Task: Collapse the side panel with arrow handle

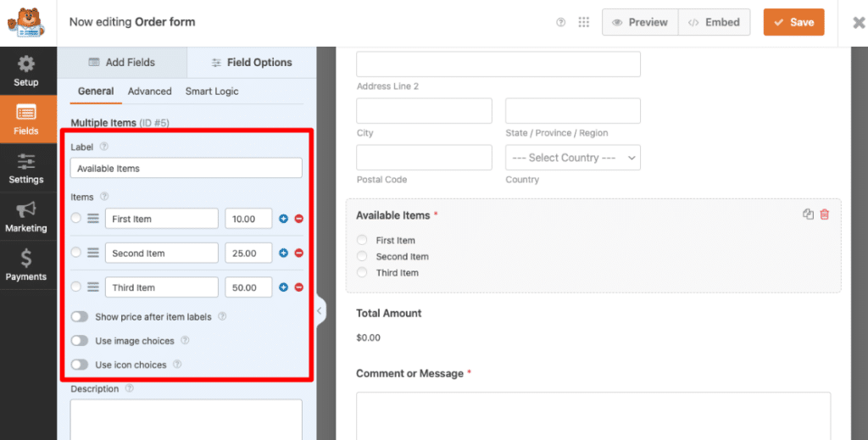Action: (320, 311)
